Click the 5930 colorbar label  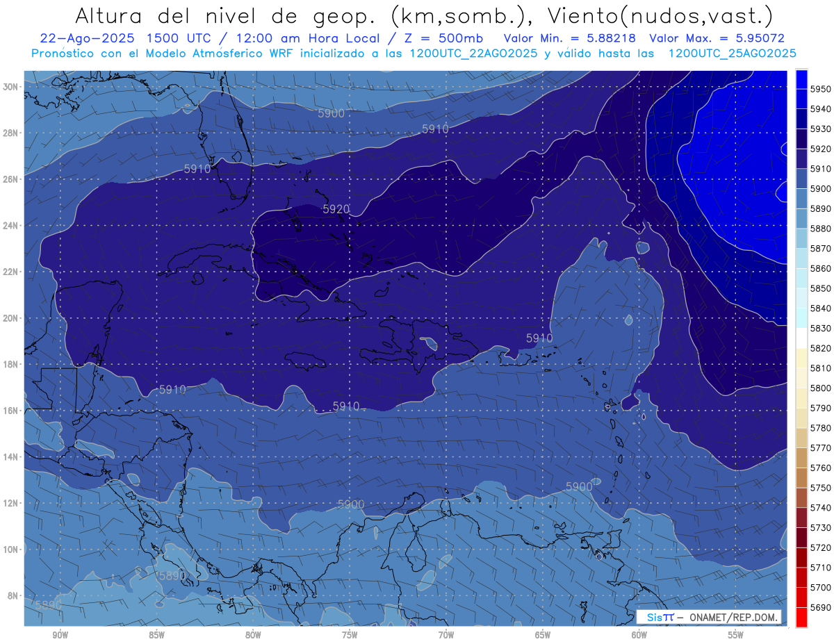point(820,129)
